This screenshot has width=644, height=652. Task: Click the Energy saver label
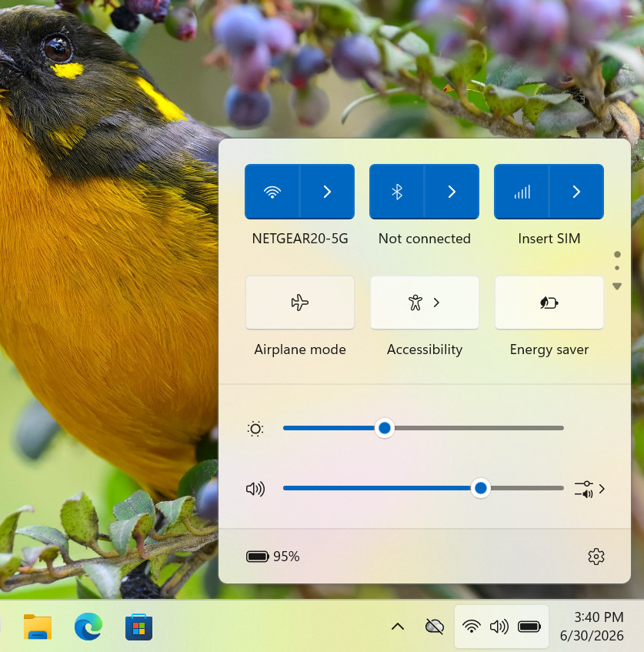tap(549, 349)
